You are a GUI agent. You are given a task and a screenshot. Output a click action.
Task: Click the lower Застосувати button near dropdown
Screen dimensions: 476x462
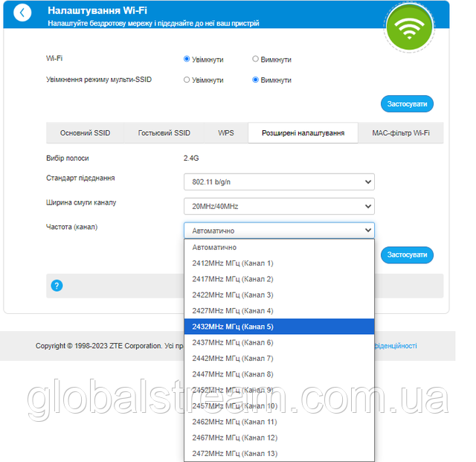tap(407, 255)
